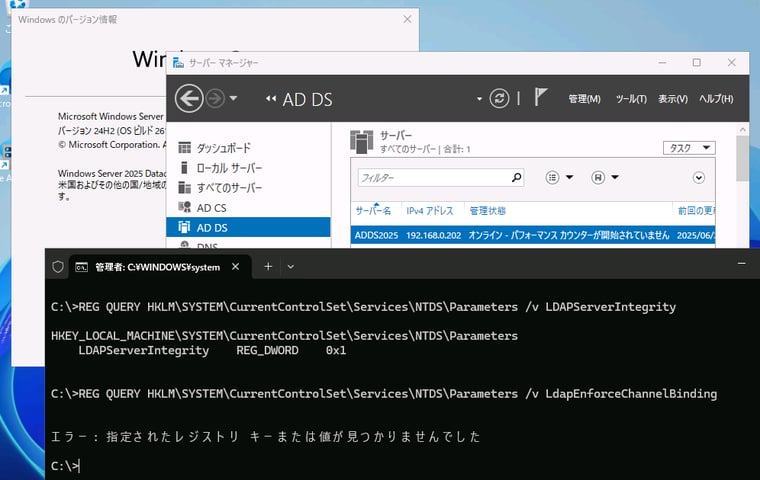Collapse navigation with the double-arrow before AD DS
Viewport: 760px width, 480px height.
270,99
